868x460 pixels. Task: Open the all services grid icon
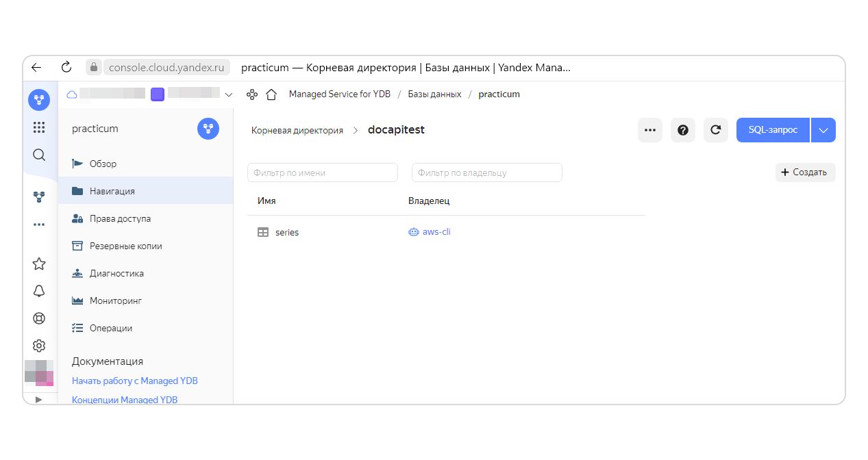tap(39, 127)
